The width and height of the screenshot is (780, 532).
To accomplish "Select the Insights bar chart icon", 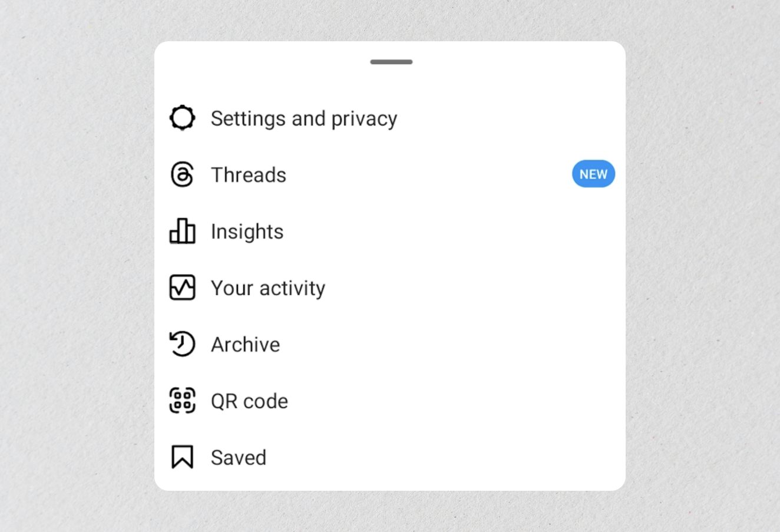I will tap(182, 231).
